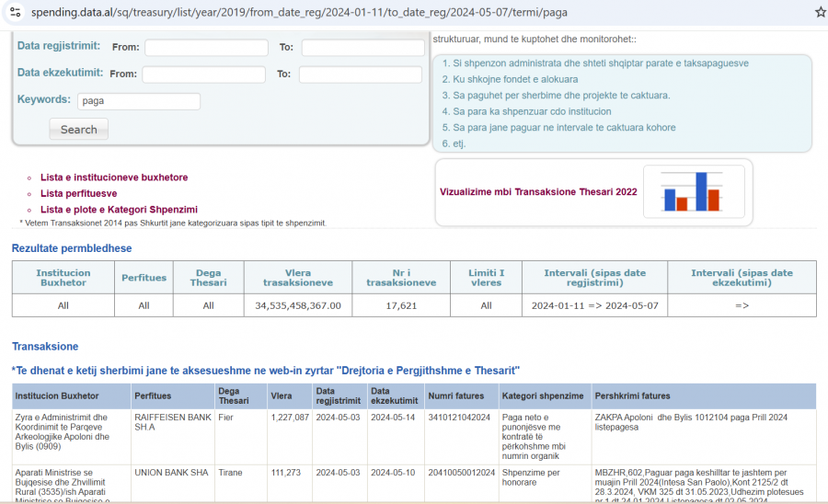Viewport: 828px width, 504px height.
Task: Click the Vlera column header
Action: (290, 396)
